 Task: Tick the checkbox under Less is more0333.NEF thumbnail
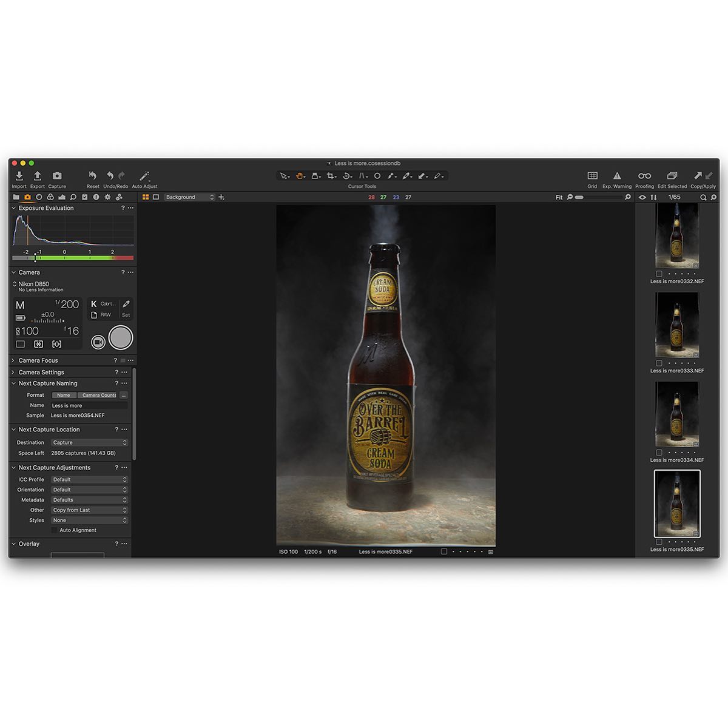pos(659,363)
